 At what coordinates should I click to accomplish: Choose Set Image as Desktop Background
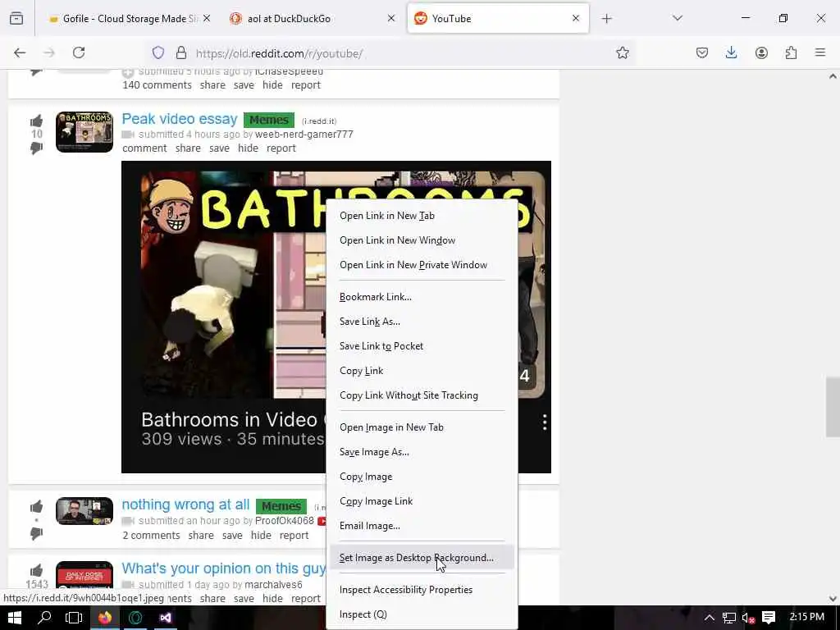pyautogui.click(x=422, y=558)
